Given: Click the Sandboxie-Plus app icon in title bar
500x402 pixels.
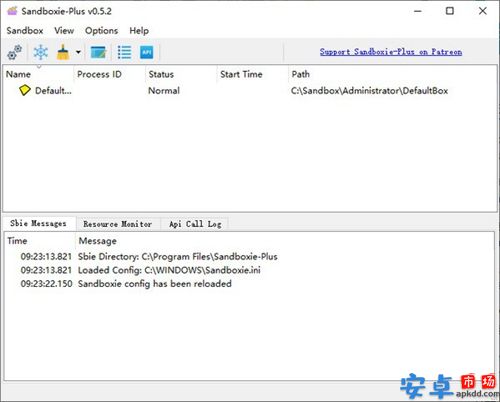Looking at the screenshot, I should [x=12, y=11].
